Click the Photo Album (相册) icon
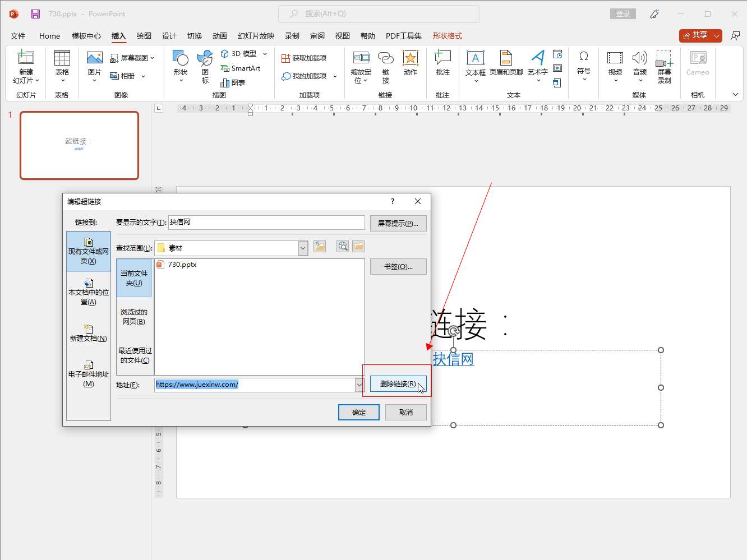This screenshot has height=560, width=747. tap(114, 76)
